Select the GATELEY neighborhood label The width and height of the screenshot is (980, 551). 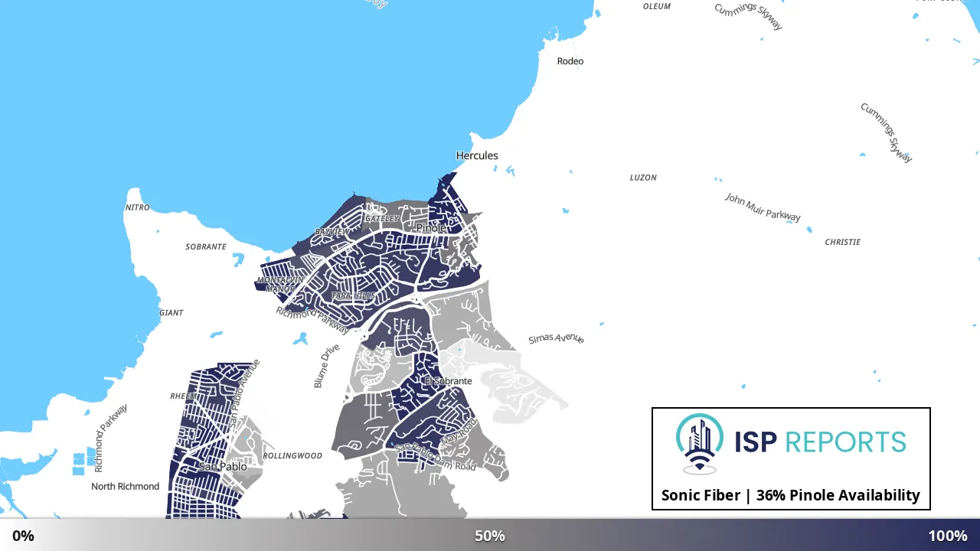(382, 219)
